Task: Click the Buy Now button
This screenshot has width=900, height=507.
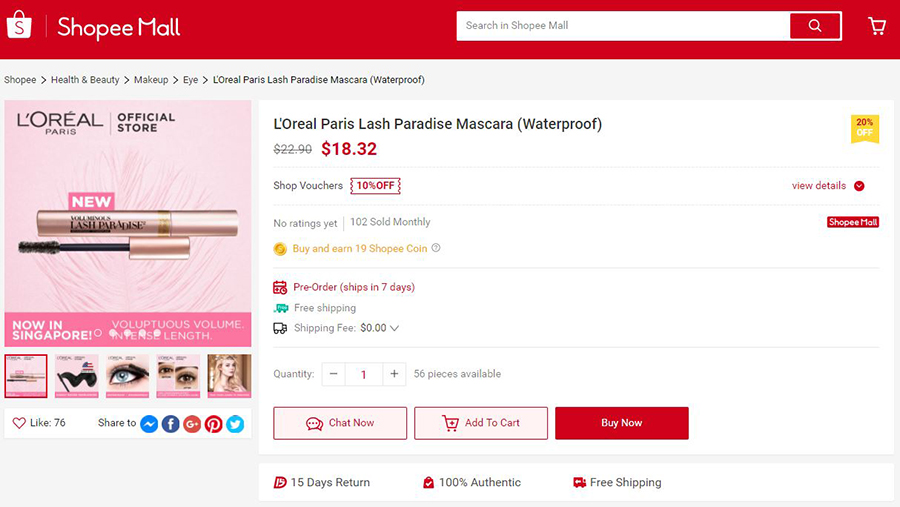Action: tap(622, 423)
